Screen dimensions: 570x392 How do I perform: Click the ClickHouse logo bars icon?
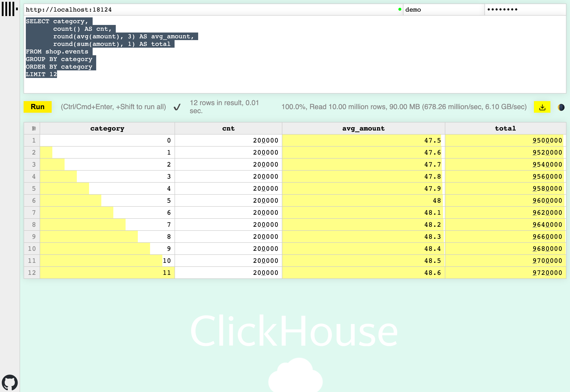coord(10,9)
